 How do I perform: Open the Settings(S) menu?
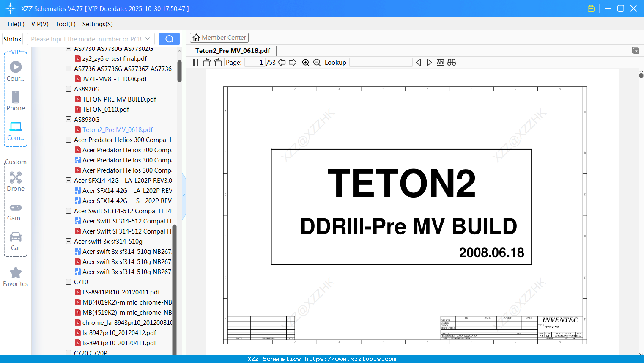tap(98, 24)
